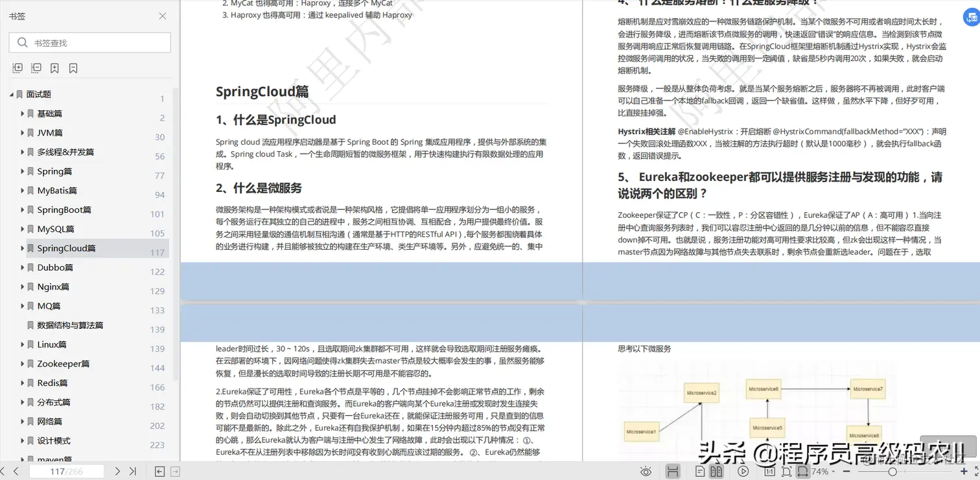Open the Zookeeper篇 bookmark
The width and height of the screenshot is (980, 480).
[64, 364]
